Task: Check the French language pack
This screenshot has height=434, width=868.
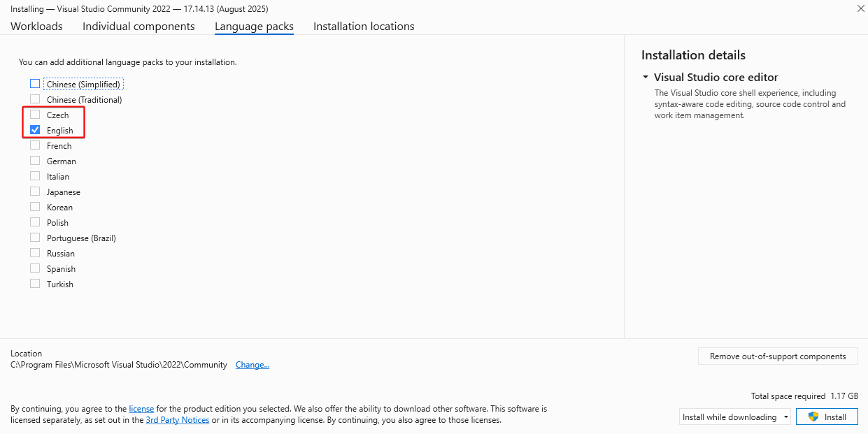Action: (35, 145)
